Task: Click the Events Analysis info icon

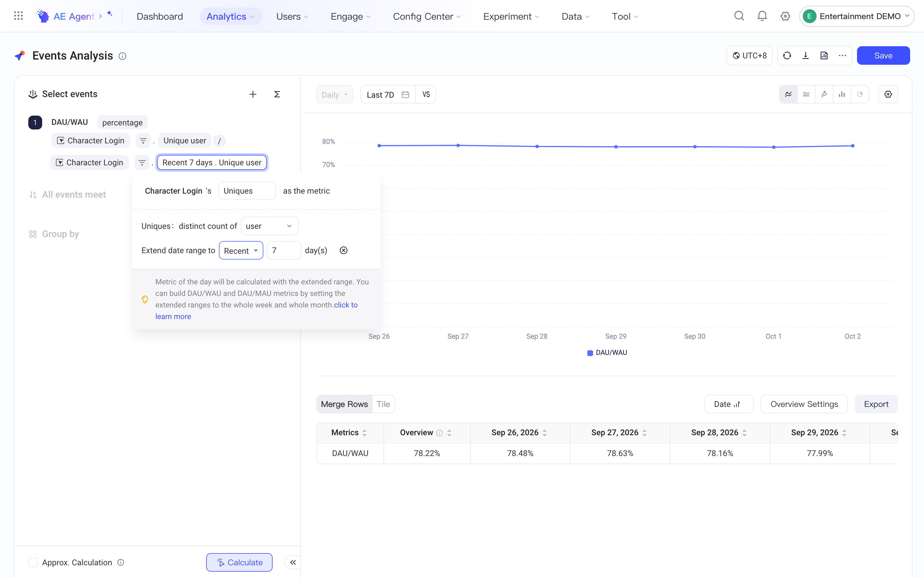Action: (x=122, y=56)
